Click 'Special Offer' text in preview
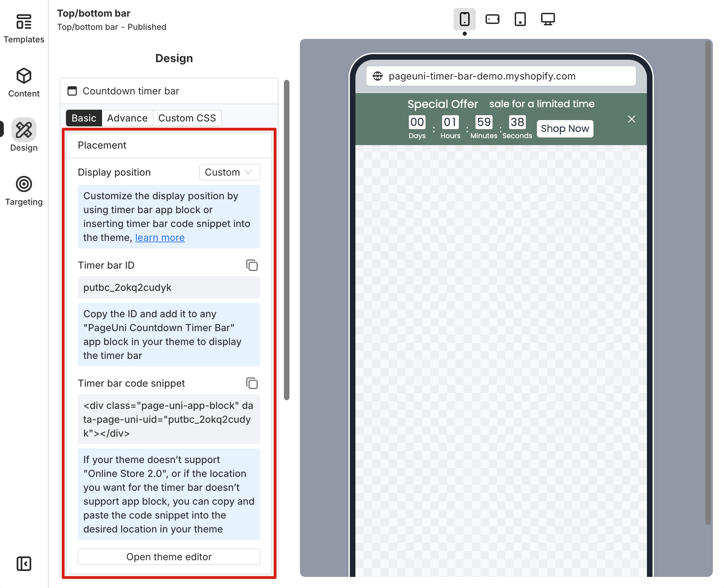Screen dimensions: 724x588 443,104
